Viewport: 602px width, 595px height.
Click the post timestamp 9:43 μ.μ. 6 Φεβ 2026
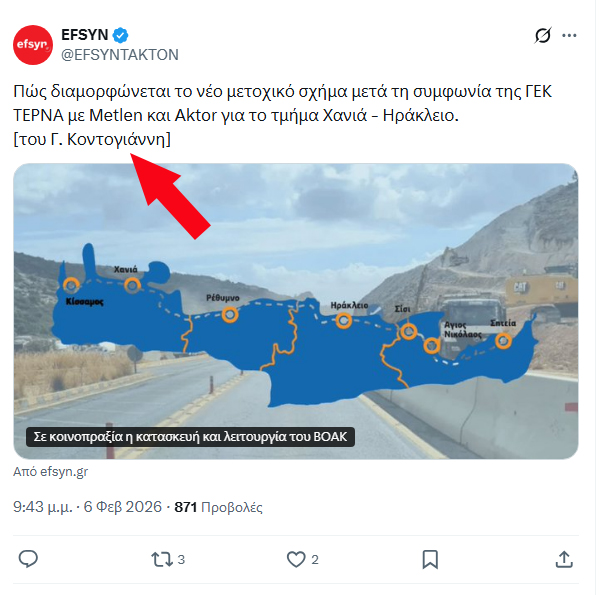88,507
